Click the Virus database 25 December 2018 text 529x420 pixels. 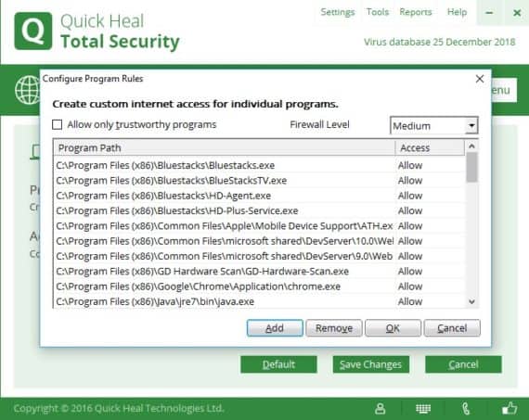pyautogui.click(x=440, y=42)
